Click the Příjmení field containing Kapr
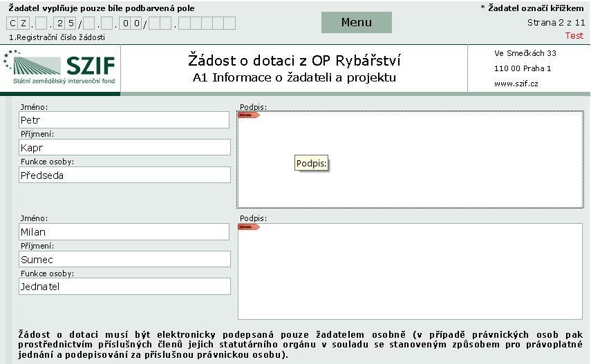591x364 pixels. tap(124, 147)
